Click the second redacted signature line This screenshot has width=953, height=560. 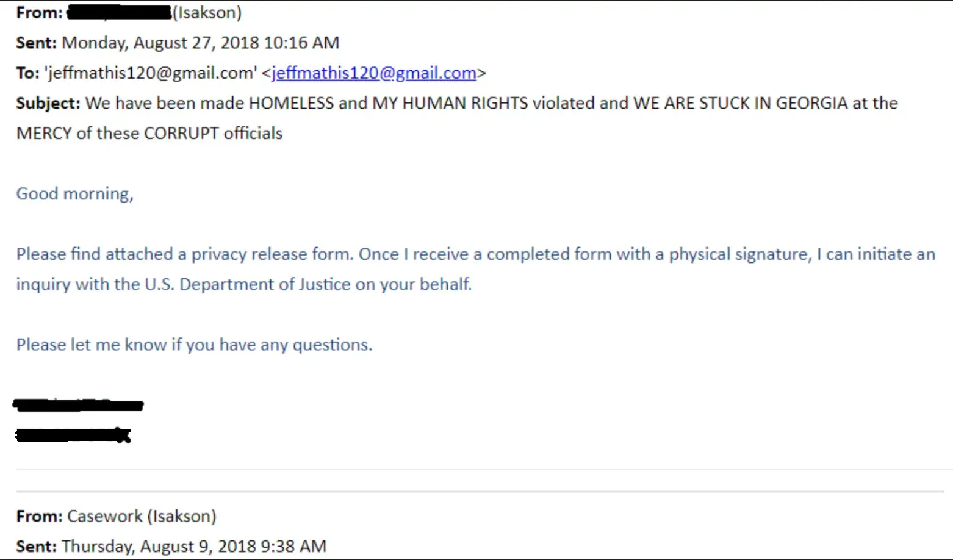(73, 435)
